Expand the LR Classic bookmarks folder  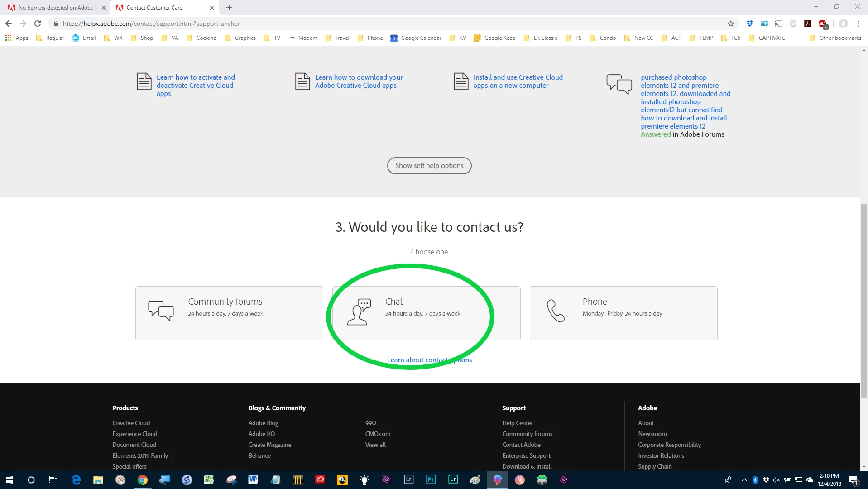[540, 38]
